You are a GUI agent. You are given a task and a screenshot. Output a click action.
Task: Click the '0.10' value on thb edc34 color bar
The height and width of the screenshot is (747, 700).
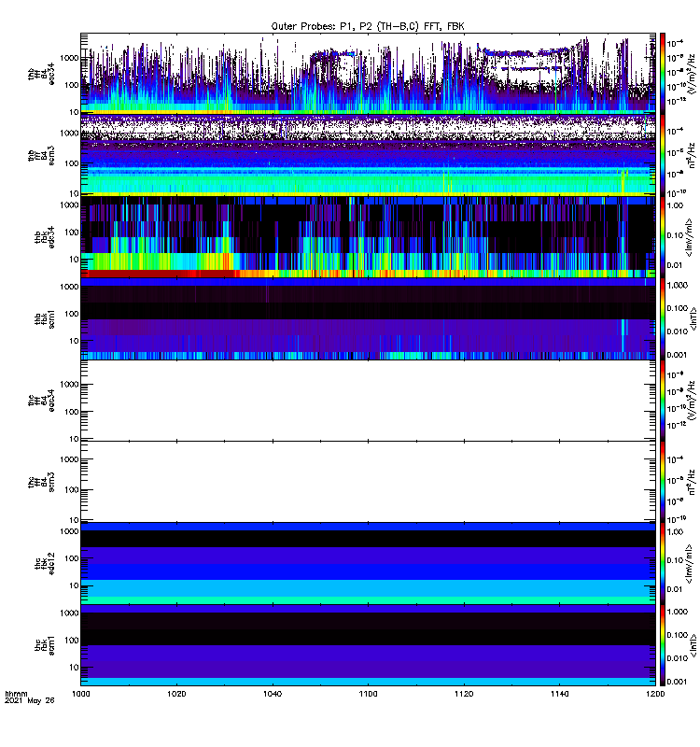click(675, 235)
